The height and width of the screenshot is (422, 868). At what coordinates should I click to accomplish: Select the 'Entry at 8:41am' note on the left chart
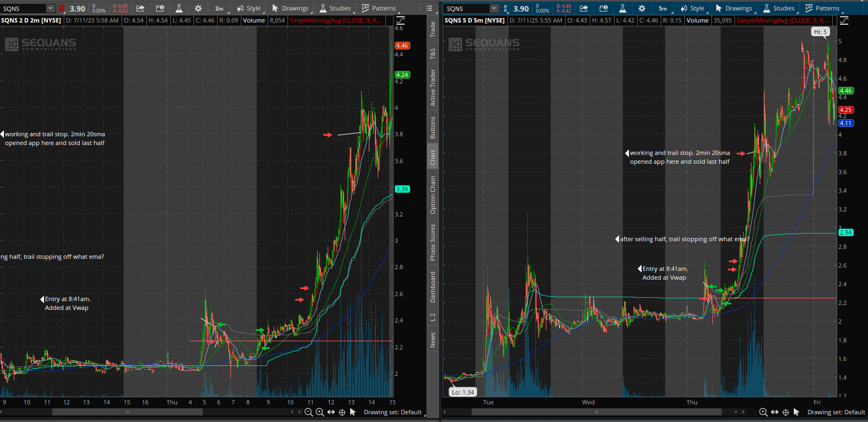click(68, 303)
